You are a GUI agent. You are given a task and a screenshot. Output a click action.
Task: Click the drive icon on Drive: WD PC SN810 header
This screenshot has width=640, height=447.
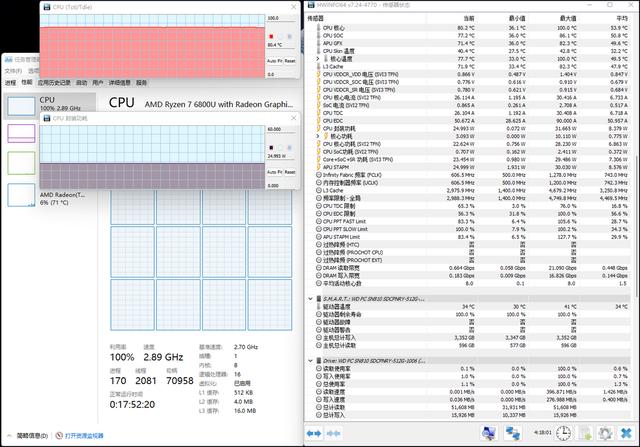coord(318,361)
